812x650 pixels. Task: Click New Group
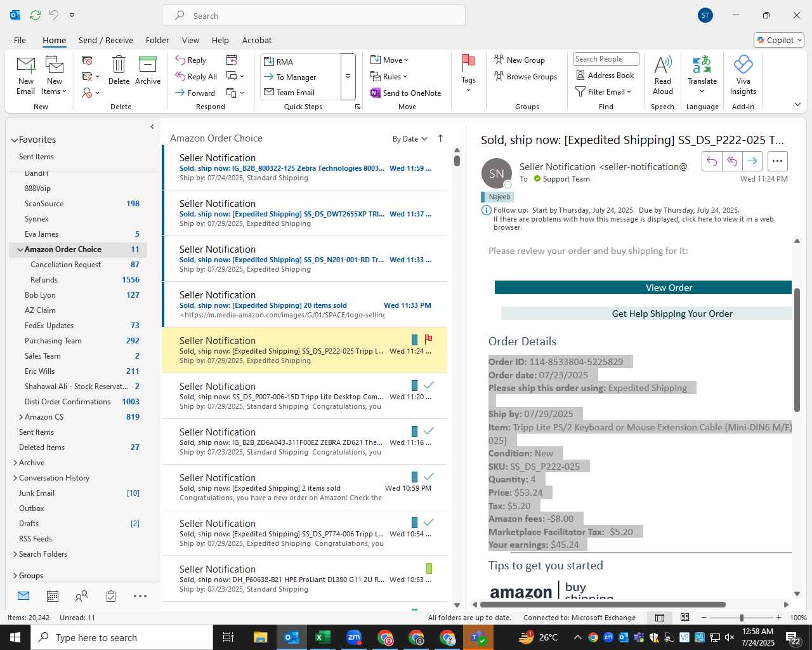tap(520, 60)
